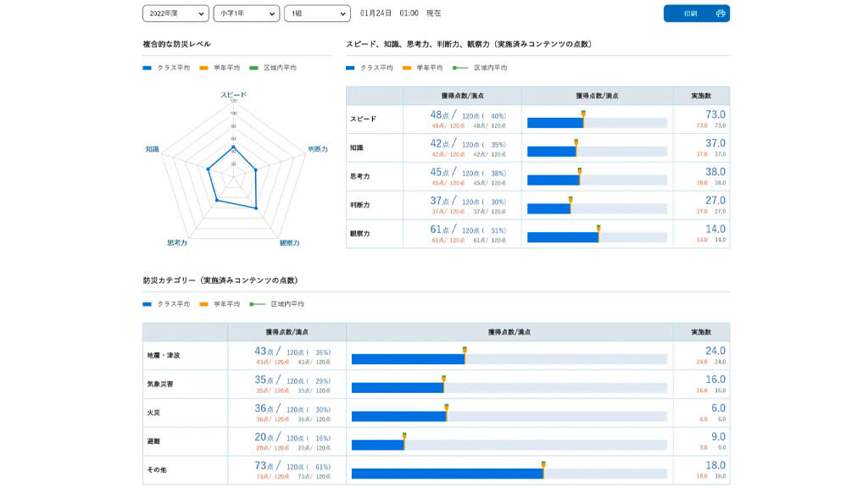Click the 6.0 count for 火災
This screenshot has width=868, height=488.
click(718, 408)
